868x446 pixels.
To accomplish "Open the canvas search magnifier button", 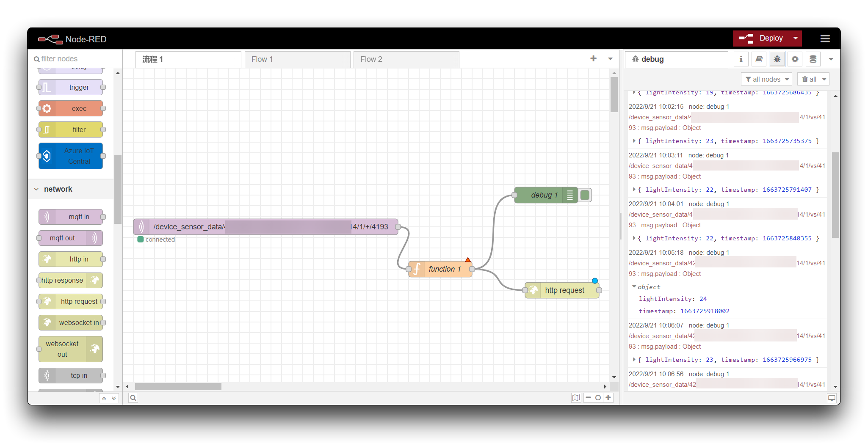I will (x=133, y=398).
